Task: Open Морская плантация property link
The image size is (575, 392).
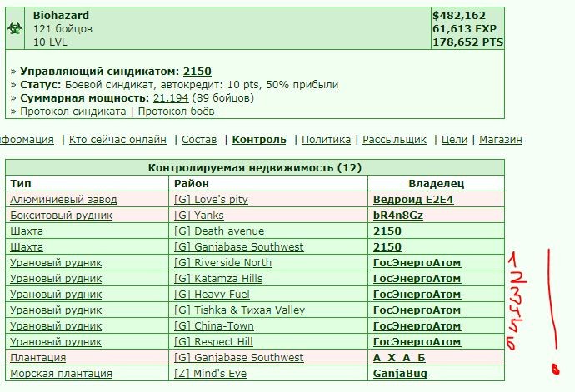Action: [61, 374]
